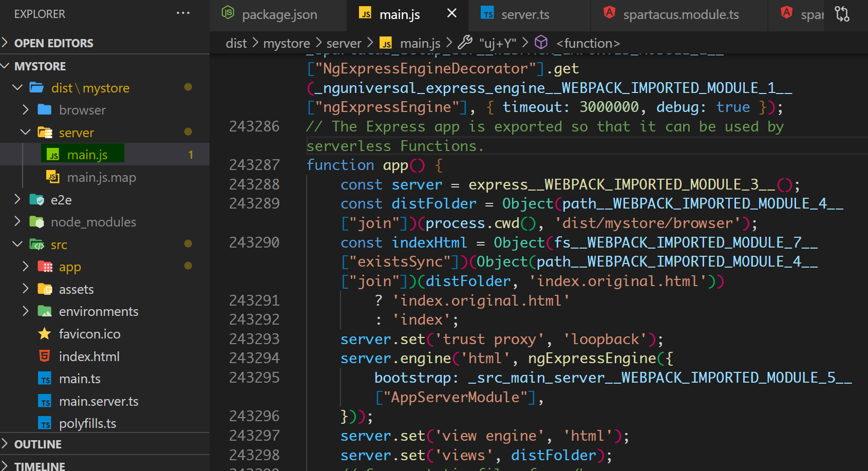Viewport: 868px width, 471px height.
Task: Click the main.server.ts TypeScript icon
Action: tap(45, 401)
